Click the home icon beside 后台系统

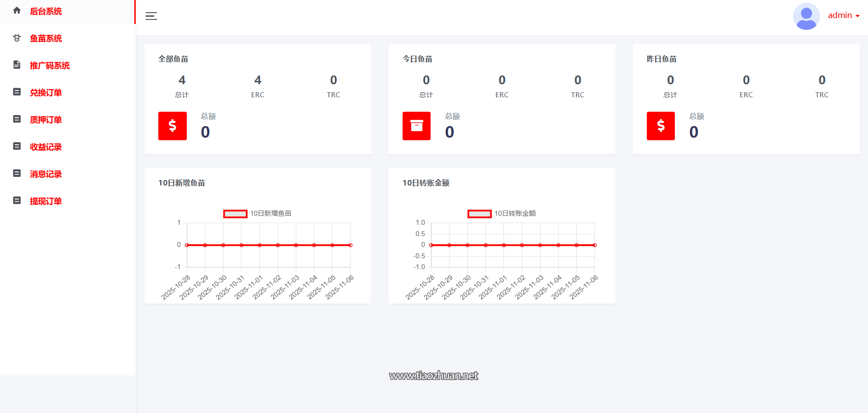pyautogui.click(x=17, y=10)
